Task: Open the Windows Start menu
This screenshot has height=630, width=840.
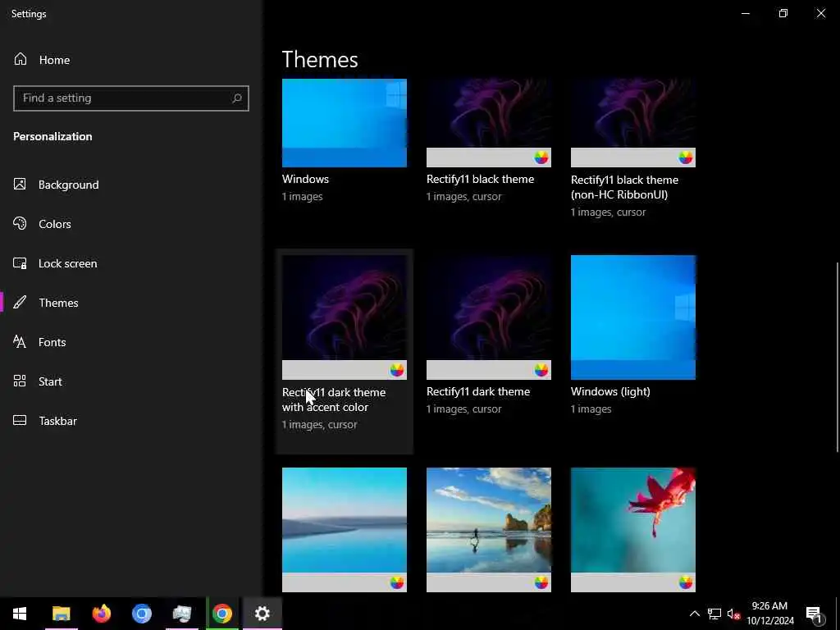Action: coord(20,614)
